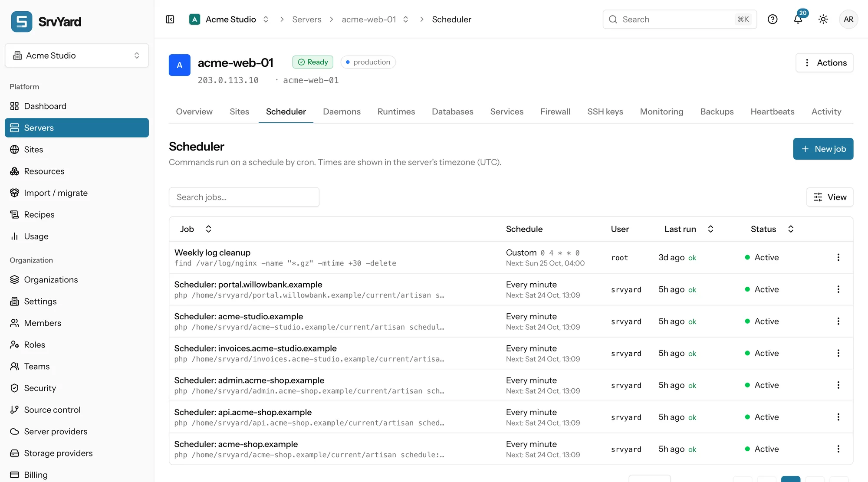Switch theme with the sun icon
Screen dimensions: 868x482
tap(823, 20)
